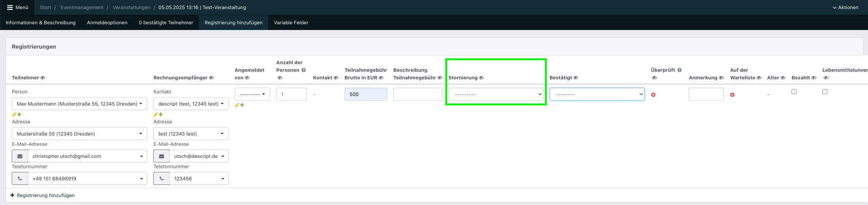Tick the Bezahlt checkbox
The image size is (868, 205).
(x=794, y=91)
